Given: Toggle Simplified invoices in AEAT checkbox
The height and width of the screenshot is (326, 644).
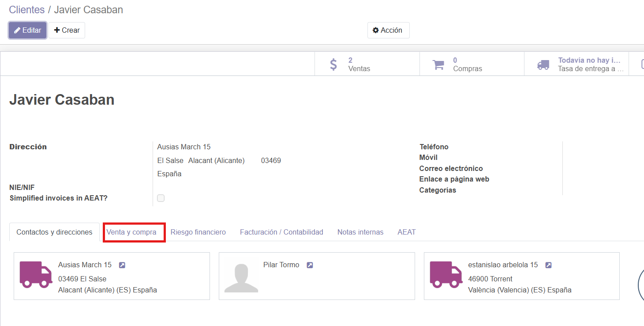Looking at the screenshot, I should click(x=161, y=198).
